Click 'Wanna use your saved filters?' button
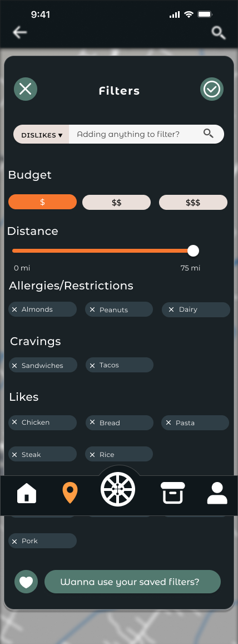 point(132,582)
